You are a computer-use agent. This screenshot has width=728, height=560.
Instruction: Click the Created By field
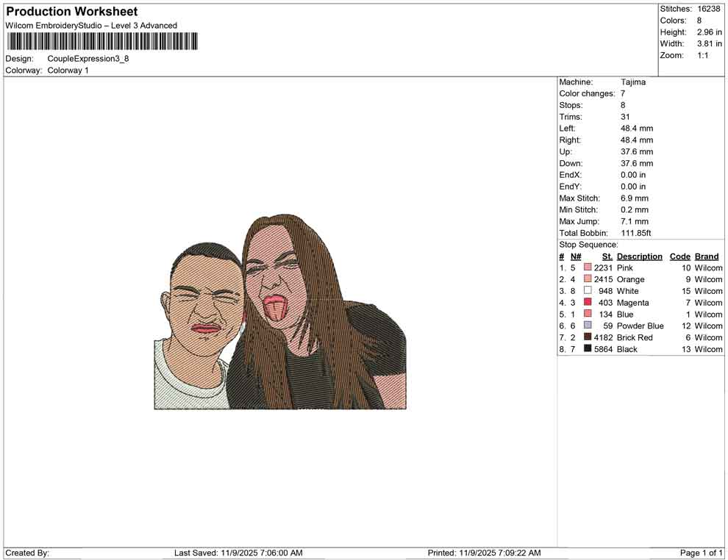point(28,553)
